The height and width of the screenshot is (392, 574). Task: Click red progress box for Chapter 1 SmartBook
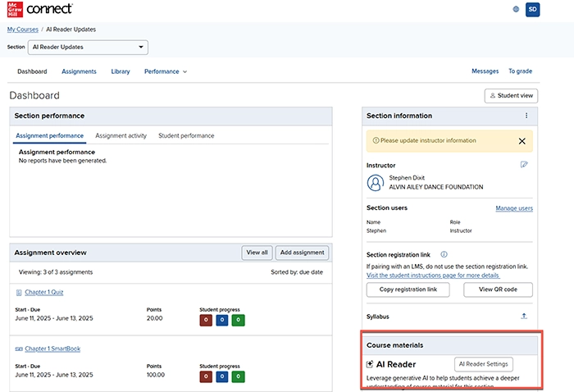206,376
